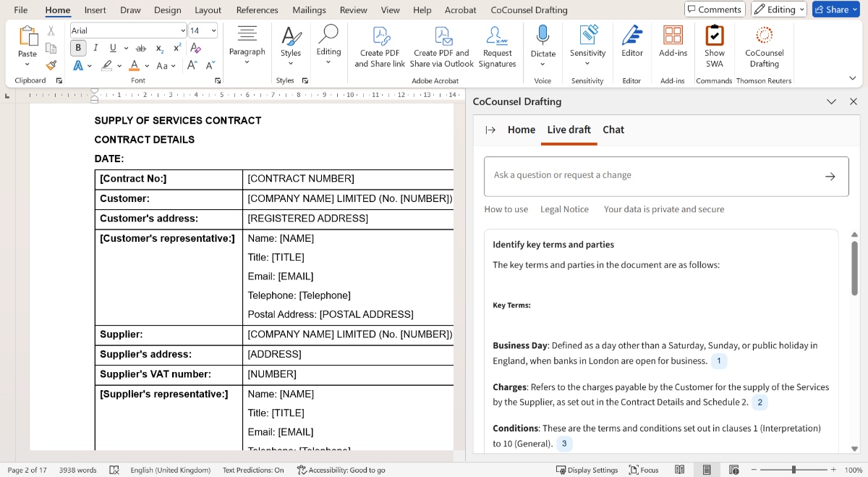Open the Editing mode dropdown
Screen dimensions: 868x477
pyautogui.click(x=778, y=9)
